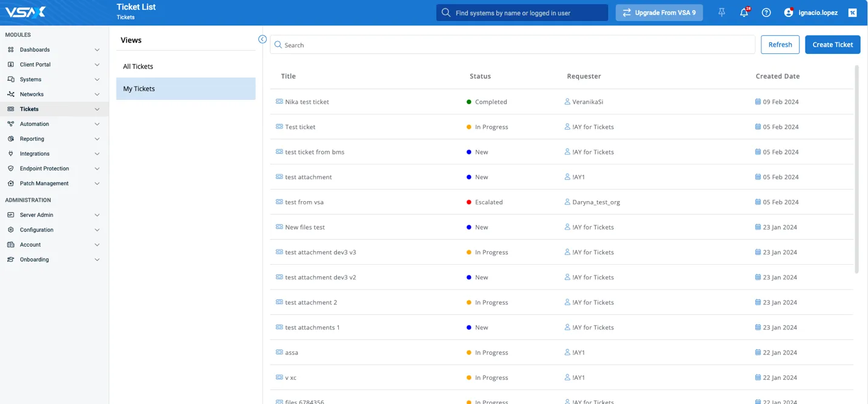Screen dimensions: 868x404
Task: Select the My Tickets view
Action: click(x=139, y=88)
